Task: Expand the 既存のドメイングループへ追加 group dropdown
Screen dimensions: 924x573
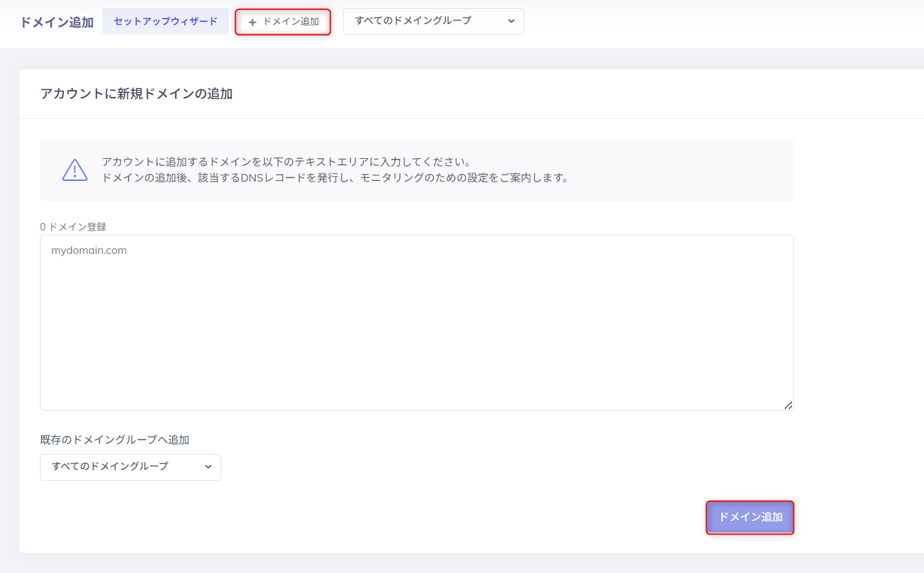Action: (x=131, y=467)
